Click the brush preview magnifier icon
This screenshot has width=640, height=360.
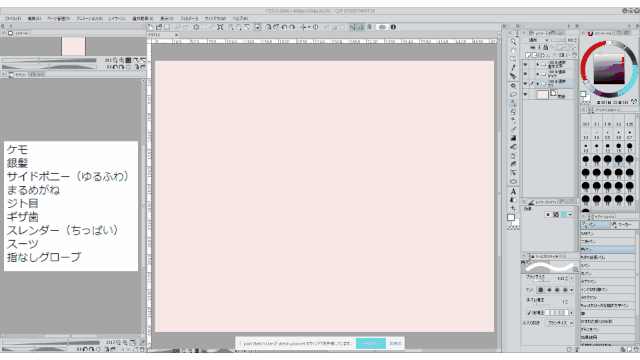(575, 269)
